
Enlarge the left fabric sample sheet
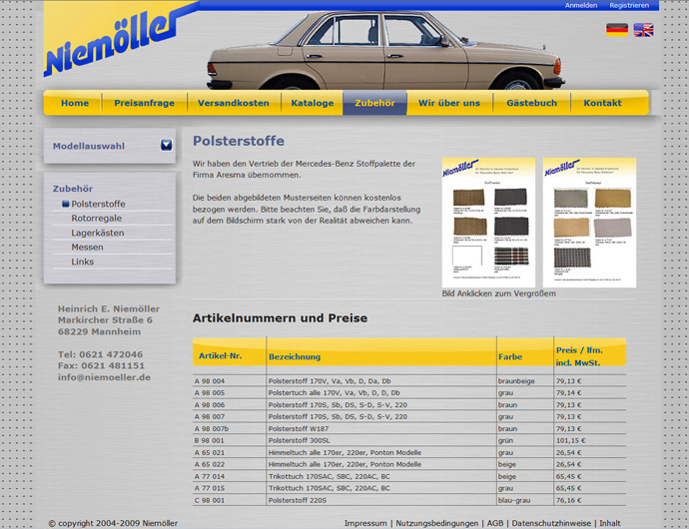(488, 222)
